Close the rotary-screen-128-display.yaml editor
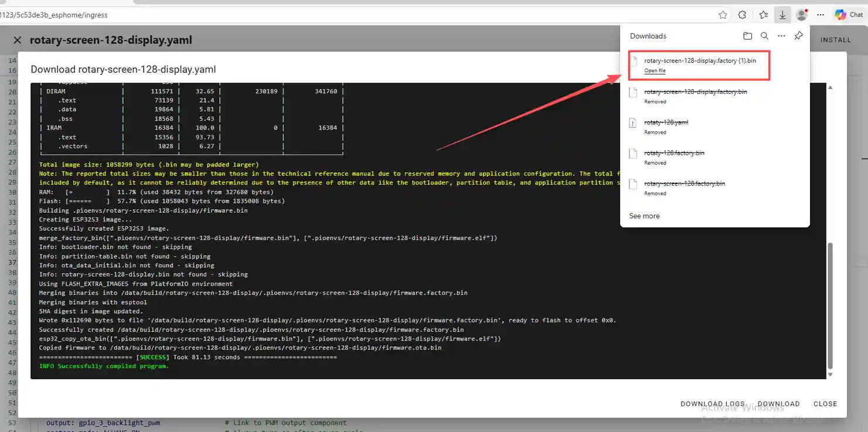Image resolution: width=868 pixels, height=432 pixels. coord(18,40)
